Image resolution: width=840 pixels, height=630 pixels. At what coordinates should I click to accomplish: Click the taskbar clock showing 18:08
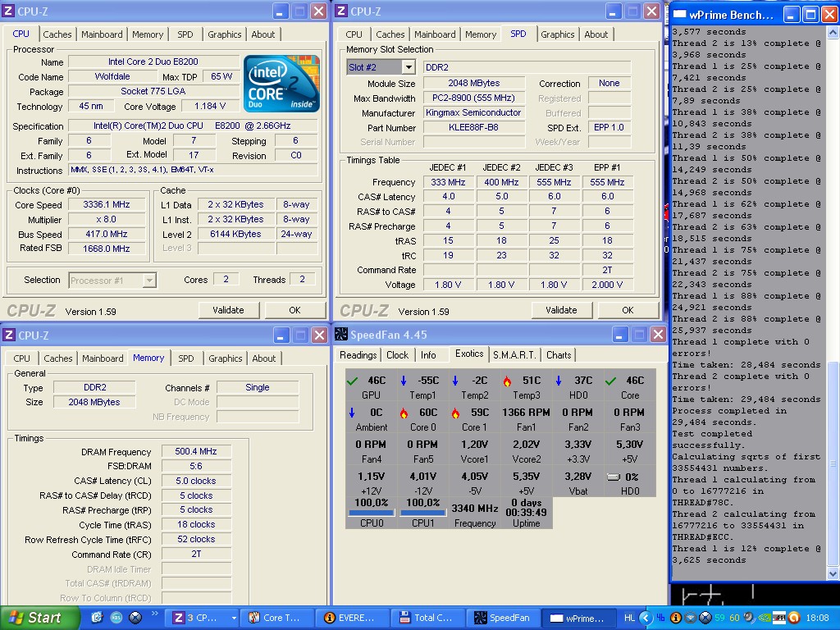(817, 618)
